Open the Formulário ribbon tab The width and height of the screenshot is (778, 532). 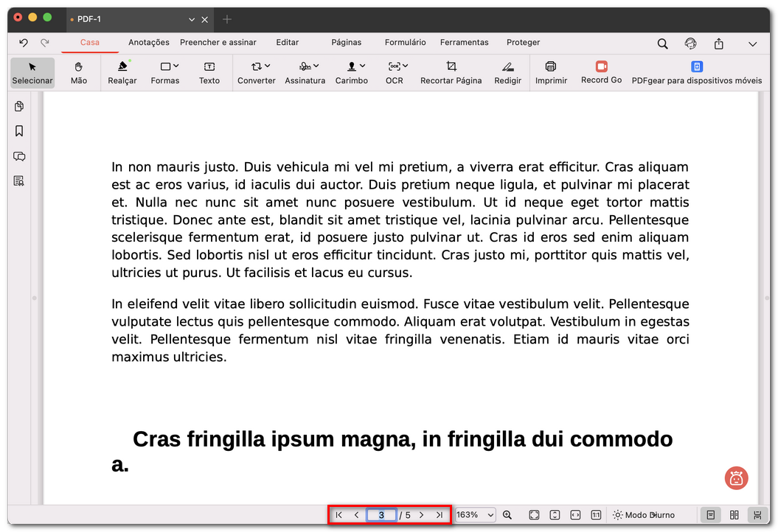click(405, 42)
